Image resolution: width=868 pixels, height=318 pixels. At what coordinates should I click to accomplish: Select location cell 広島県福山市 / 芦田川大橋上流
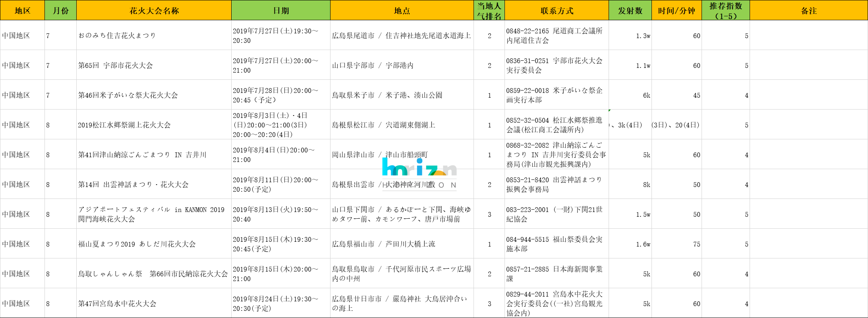[x=402, y=244]
